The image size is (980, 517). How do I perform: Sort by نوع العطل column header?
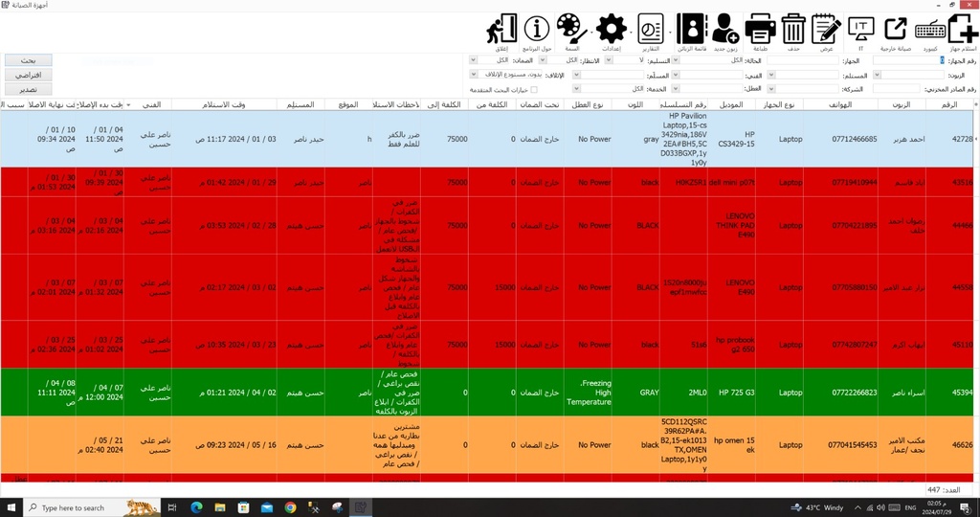[x=588, y=104]
